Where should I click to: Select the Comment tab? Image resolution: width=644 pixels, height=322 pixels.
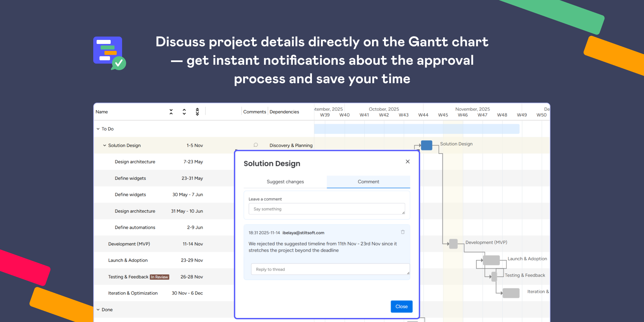click(368, 182)
